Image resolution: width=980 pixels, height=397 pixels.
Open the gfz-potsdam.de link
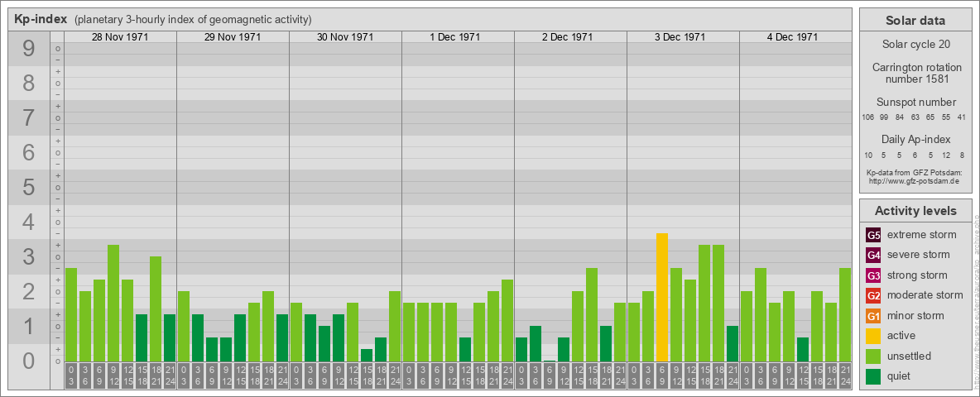914,181
